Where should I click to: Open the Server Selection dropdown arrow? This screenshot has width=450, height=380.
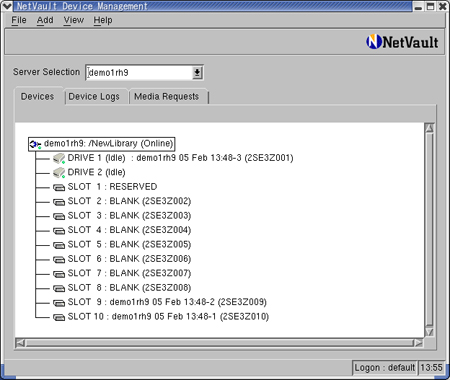coord(197,72)
